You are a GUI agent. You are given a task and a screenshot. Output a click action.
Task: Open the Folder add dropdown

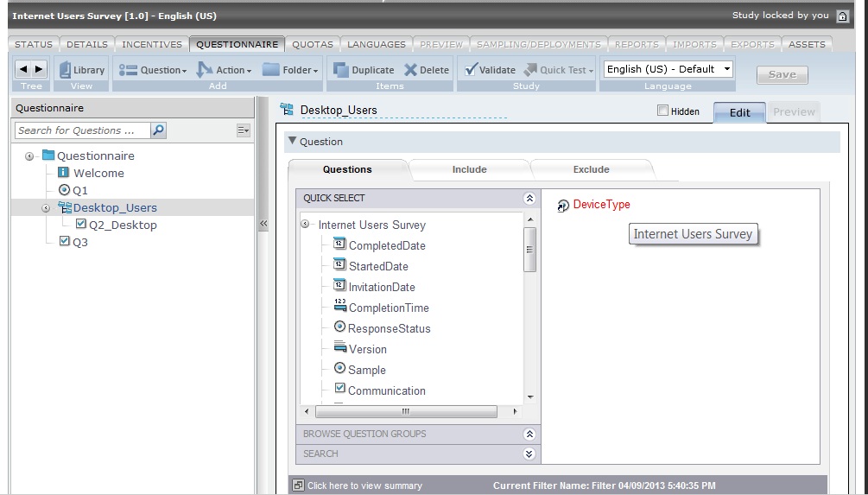(290, 70)
